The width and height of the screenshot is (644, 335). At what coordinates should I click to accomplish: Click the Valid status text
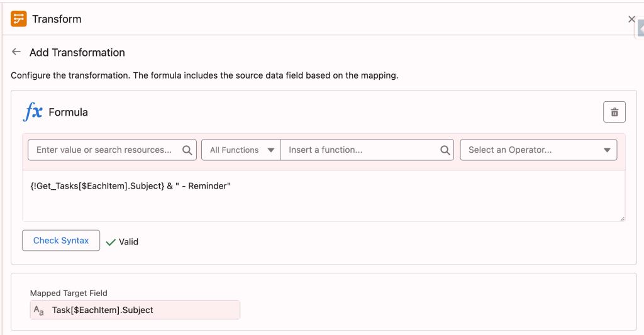128,242
